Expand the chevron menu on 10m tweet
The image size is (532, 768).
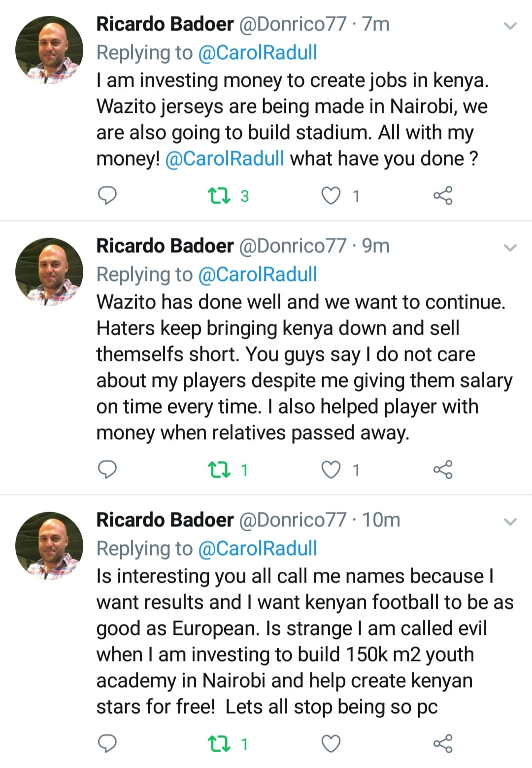pyautogui.click(x=511, y=522)
